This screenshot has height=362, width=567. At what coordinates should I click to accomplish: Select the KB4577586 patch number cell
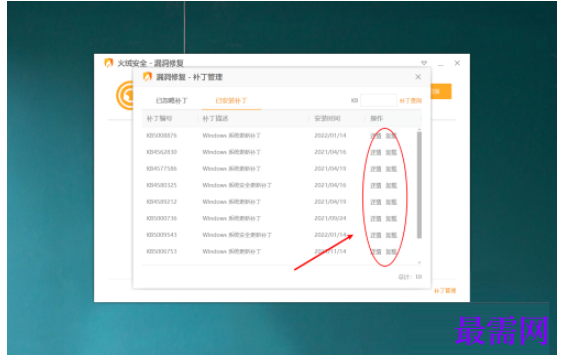[161, 169]
